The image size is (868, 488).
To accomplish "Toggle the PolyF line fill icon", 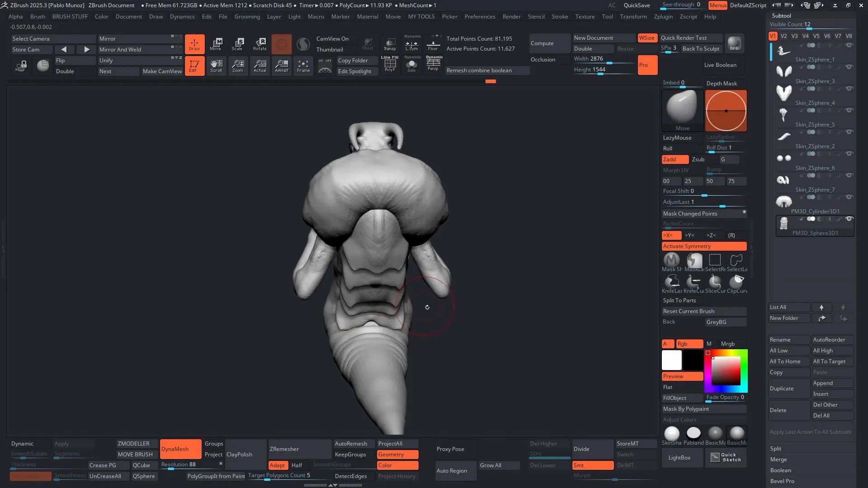I will point(390,65).
